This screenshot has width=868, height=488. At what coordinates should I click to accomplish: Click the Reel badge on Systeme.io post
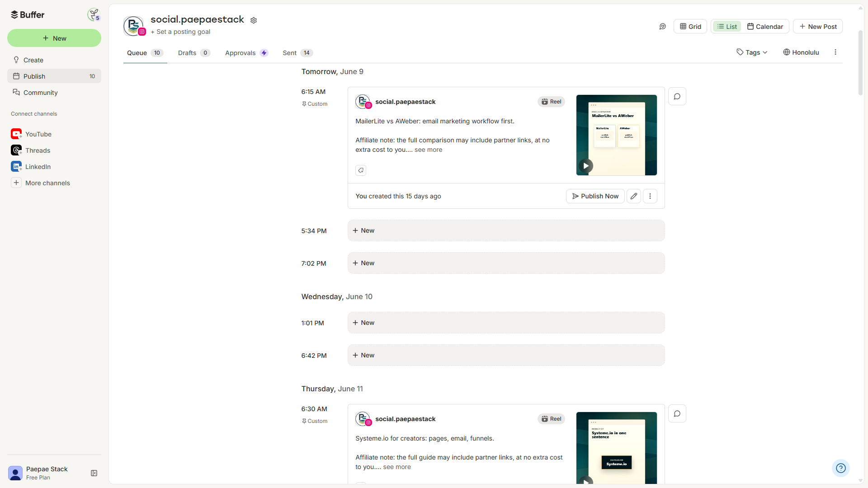pos(551,419)
